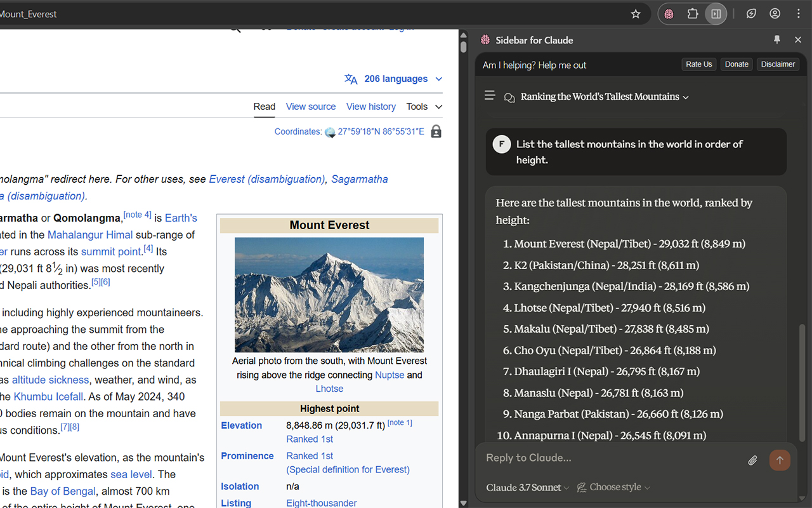Click the Donate button in the sidebar

coord(737,64)
